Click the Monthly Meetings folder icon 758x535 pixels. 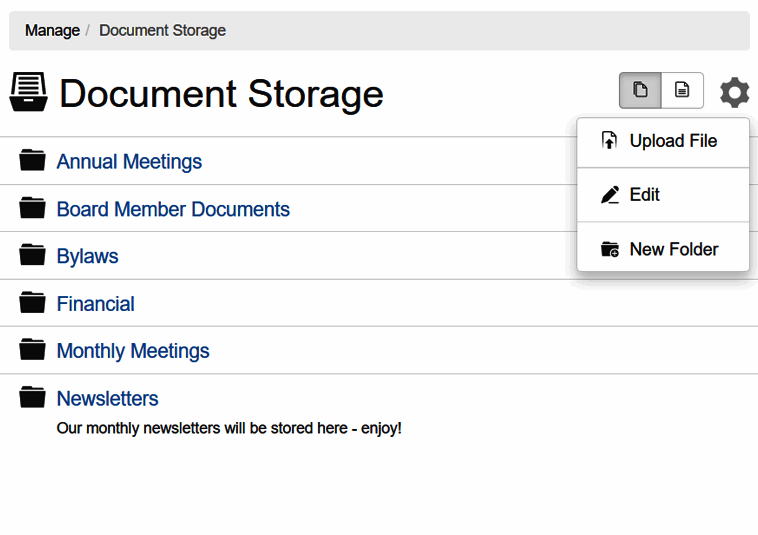32,349
